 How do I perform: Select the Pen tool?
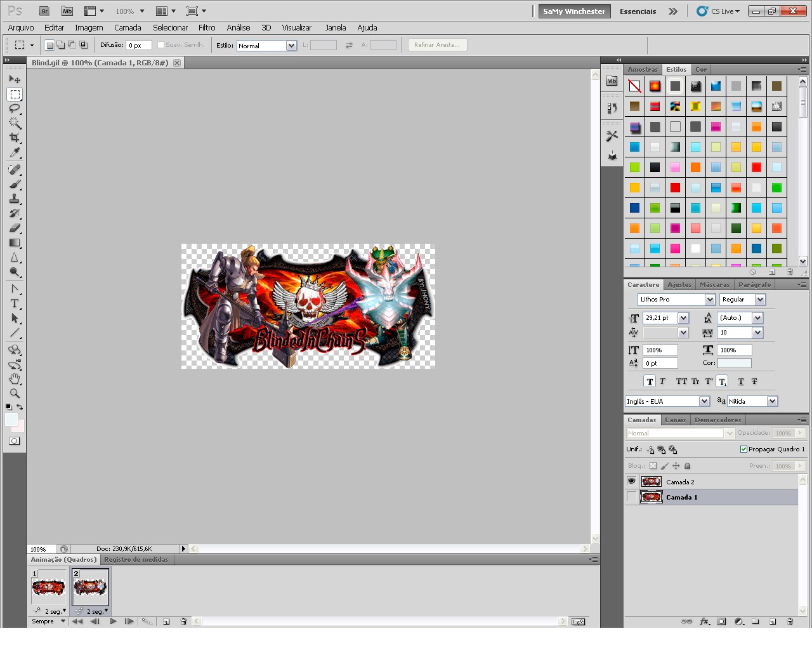(x=15, y=289)
